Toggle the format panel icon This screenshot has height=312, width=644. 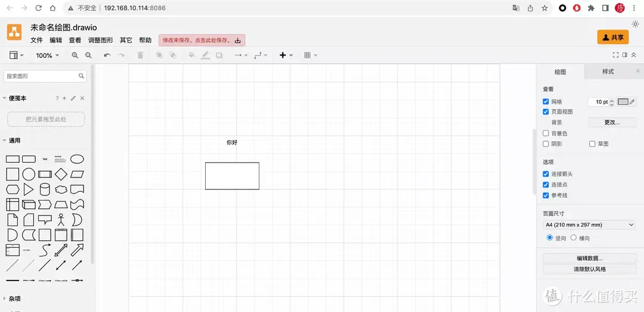pyautogui.click(x=625, y=55)
